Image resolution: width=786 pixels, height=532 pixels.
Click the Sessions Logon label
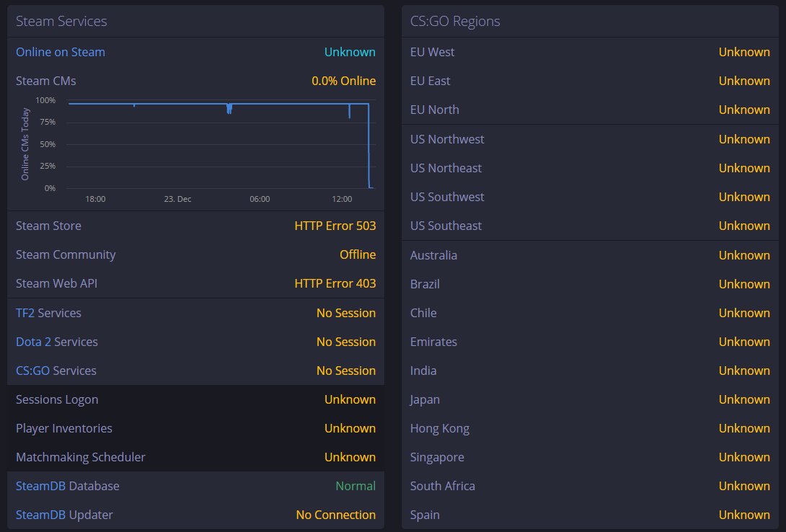click(57, 400)
